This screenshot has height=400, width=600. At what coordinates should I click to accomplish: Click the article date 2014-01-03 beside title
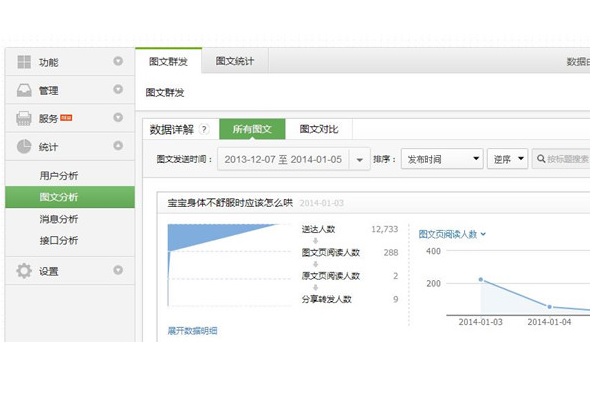click(321, 203)
